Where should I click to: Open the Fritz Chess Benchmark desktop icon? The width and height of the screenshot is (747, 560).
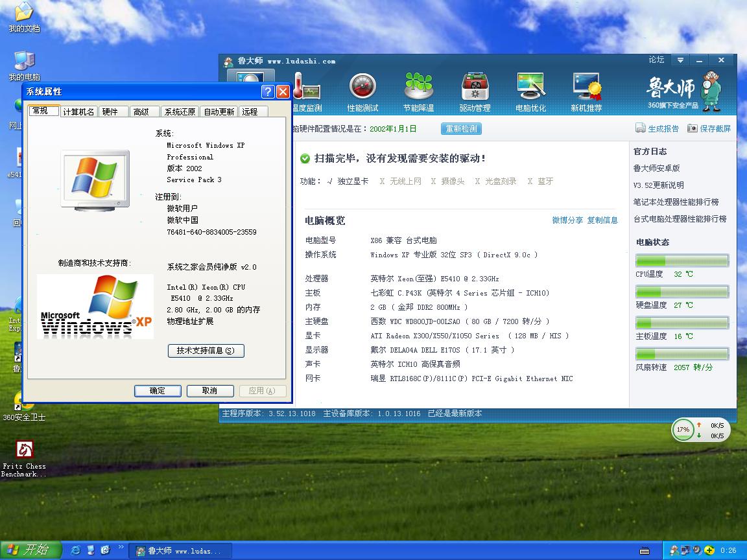click(x=24, y=459)
